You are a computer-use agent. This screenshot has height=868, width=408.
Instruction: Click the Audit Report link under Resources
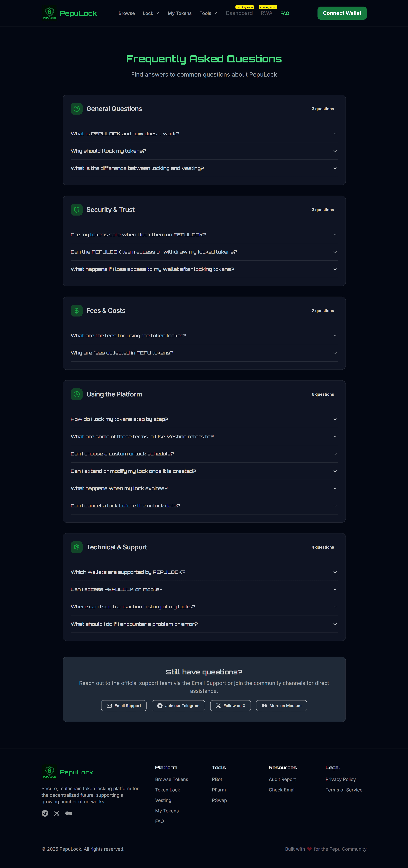pos(282,779)
